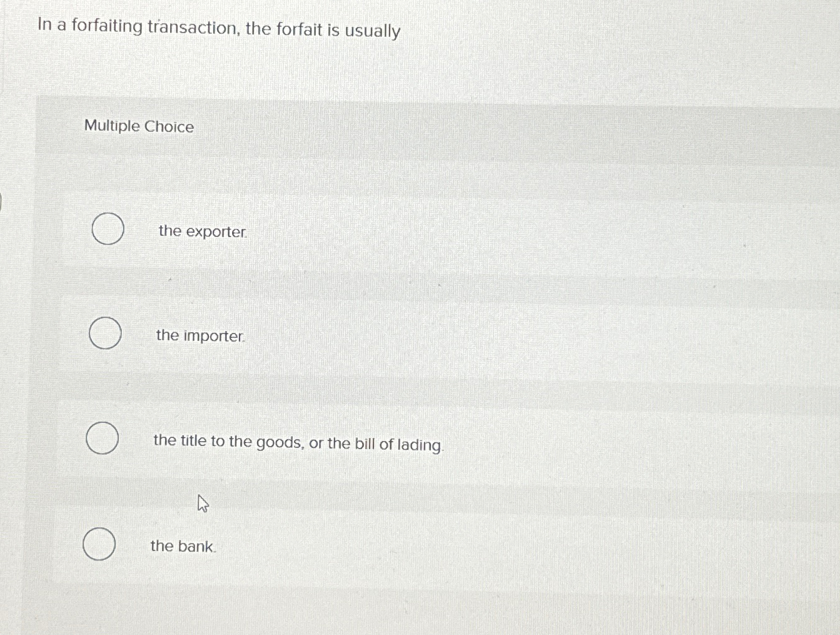The height and width of the screenshot is (635, 840).
Task: Click the bill of lading answer text
Action: tap(298, 444)
